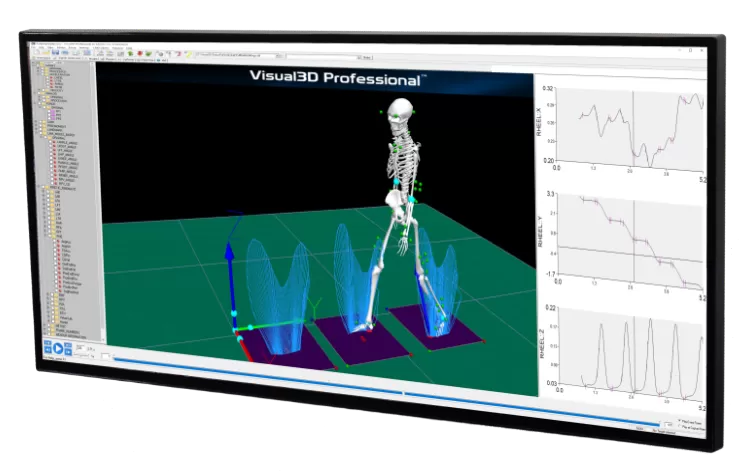Viewport: 750px width, 471px height.
Task: Open the yellow folder toolbar icon
Action: pyautogui.click(x=44, y=52)
